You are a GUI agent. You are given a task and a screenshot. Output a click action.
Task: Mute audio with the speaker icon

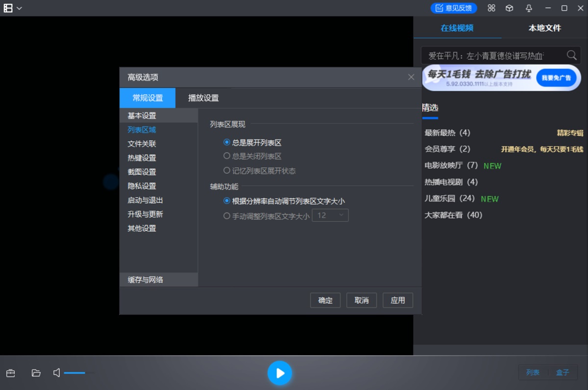(x=56, y=373)
